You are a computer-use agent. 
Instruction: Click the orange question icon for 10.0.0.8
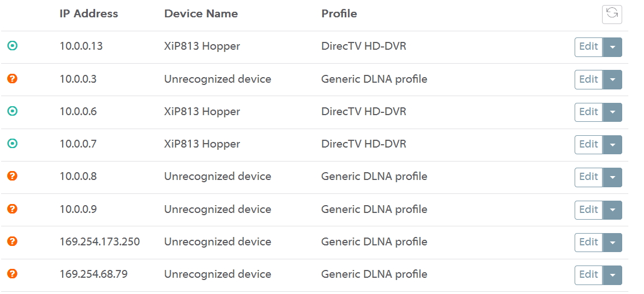pos(12,176)
